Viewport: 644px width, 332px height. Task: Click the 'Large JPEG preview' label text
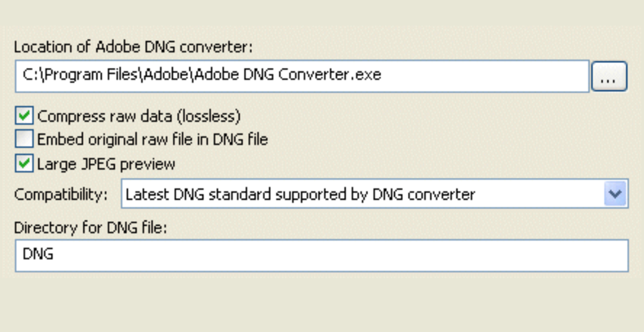[x=106, y=164]
